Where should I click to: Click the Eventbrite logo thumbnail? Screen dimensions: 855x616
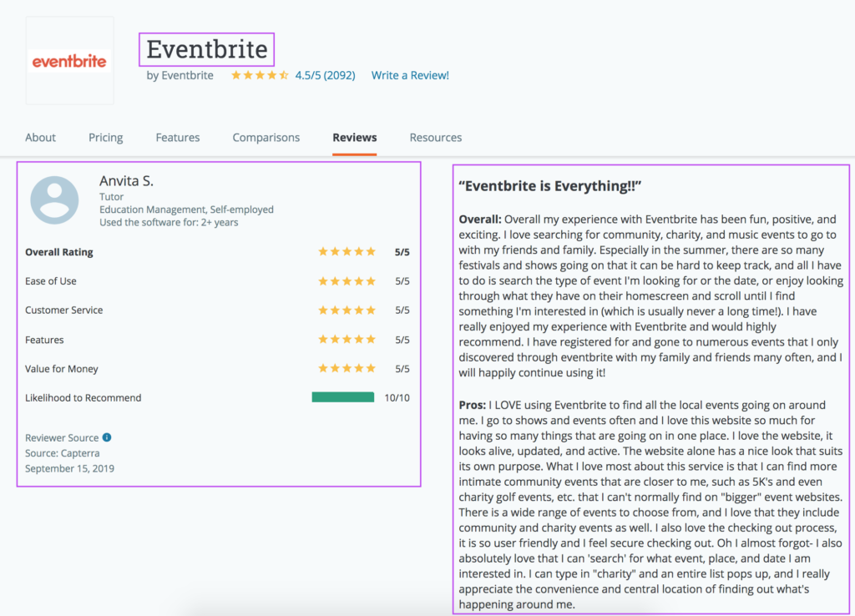pos(68,61)
